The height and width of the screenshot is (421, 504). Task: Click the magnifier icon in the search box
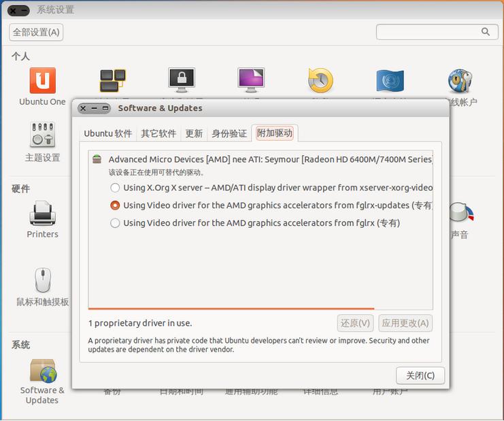(x=486, y=31)
